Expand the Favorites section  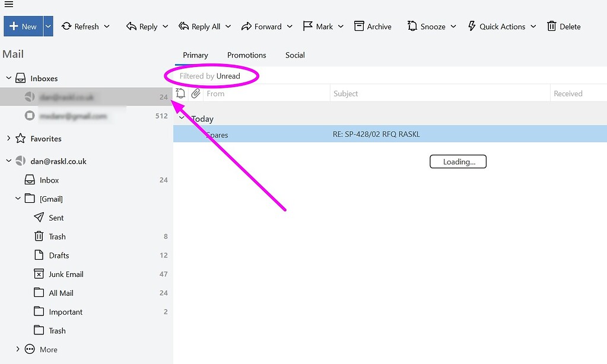click(x=8, y=138)
